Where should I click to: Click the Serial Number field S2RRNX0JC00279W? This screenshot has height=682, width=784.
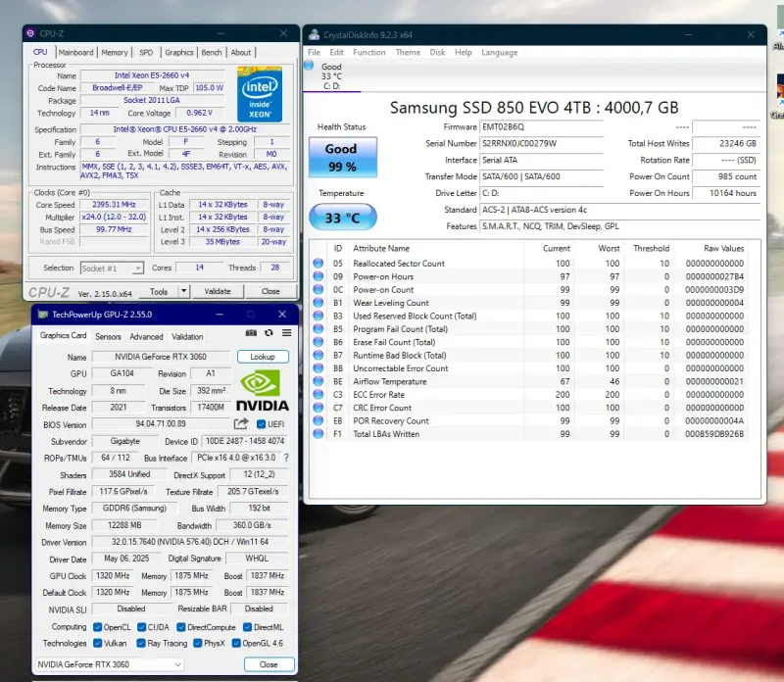(x=541, y=143)
